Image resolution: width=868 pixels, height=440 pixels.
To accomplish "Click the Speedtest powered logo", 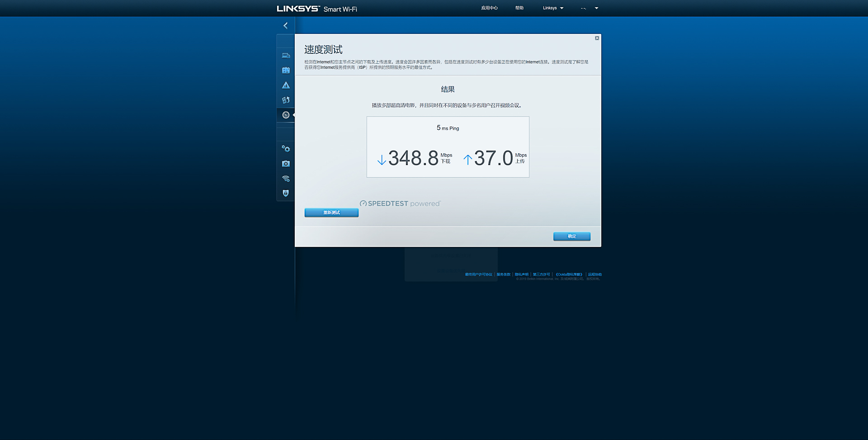I will [400, 203].
